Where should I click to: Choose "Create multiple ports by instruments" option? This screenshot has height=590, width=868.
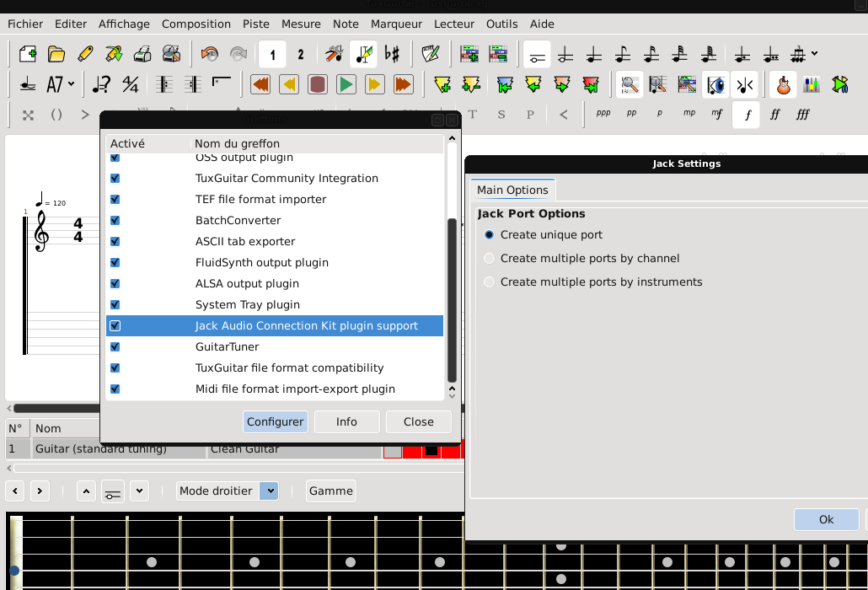point(490,282)
